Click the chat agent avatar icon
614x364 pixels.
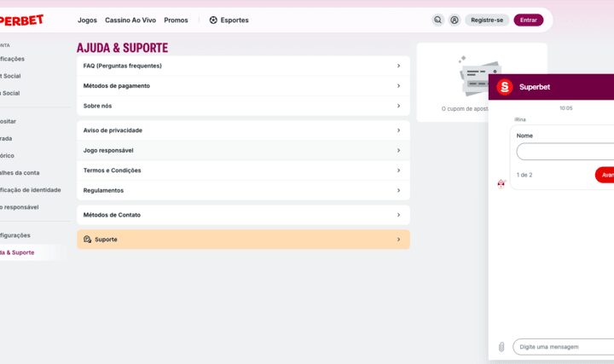501,183
